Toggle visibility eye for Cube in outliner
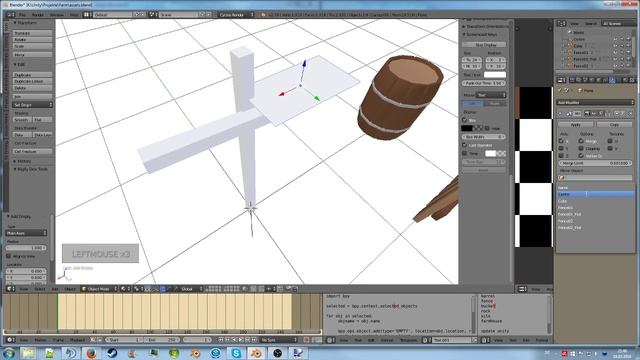 coord(615,46)
